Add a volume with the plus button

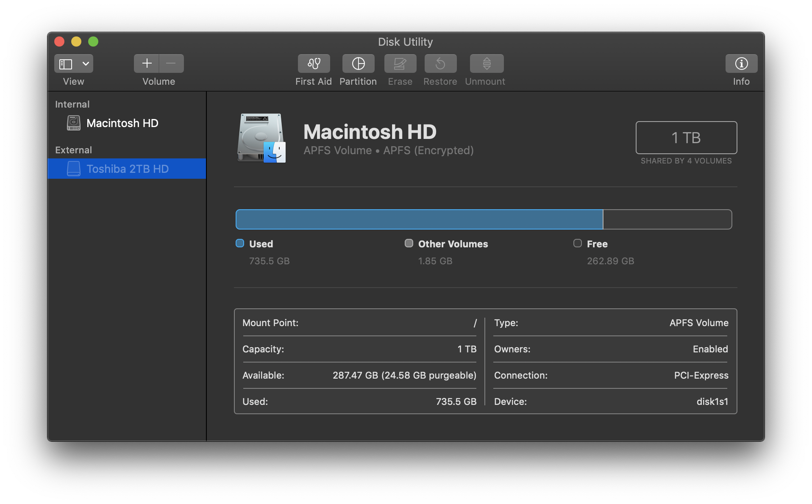pyautogui.click(x=147, y=64)
